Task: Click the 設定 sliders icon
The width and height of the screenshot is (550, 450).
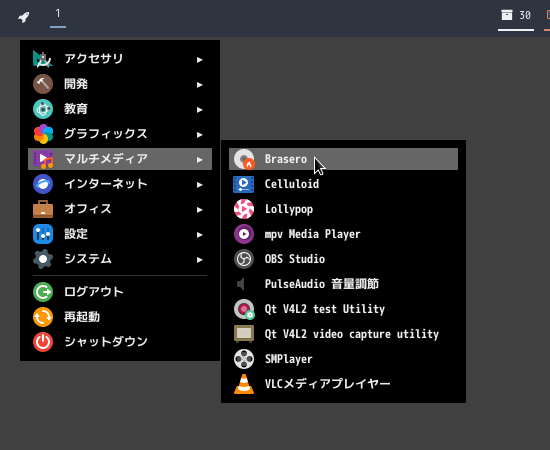Action: 43,234
